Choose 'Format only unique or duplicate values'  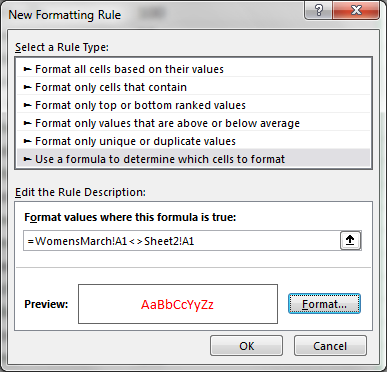point(193,141)
